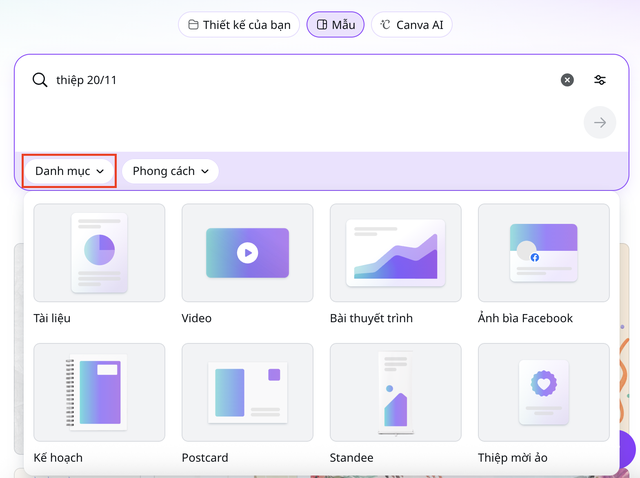
Task: Click the 'Tài liệu' label text
Action: coord(52,318)
